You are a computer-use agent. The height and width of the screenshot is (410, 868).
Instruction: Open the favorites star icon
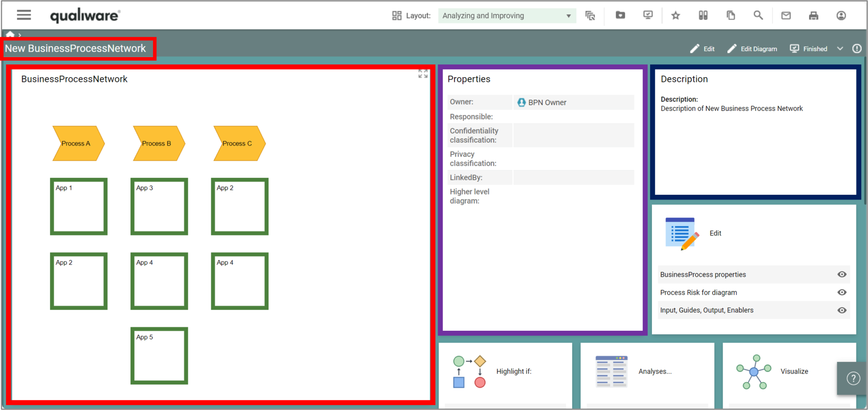(676, 15)
